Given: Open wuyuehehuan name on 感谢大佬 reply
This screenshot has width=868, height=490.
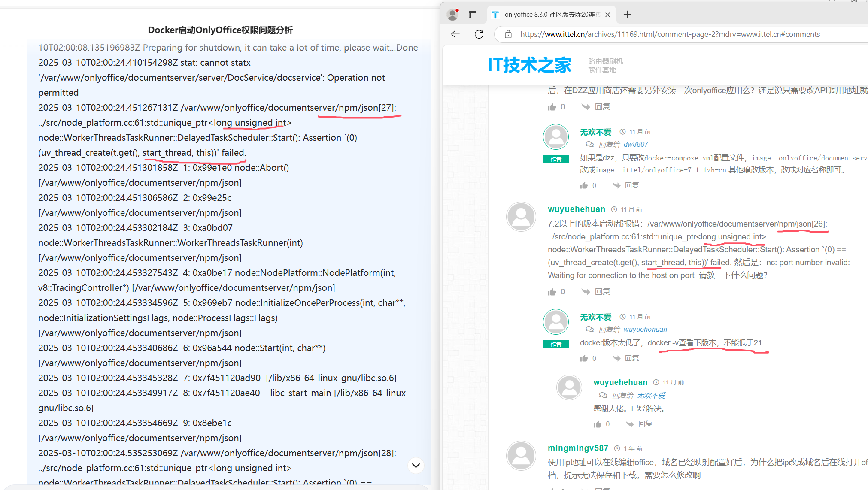Looking at the screenshot, I should click(x=620, y=382).
